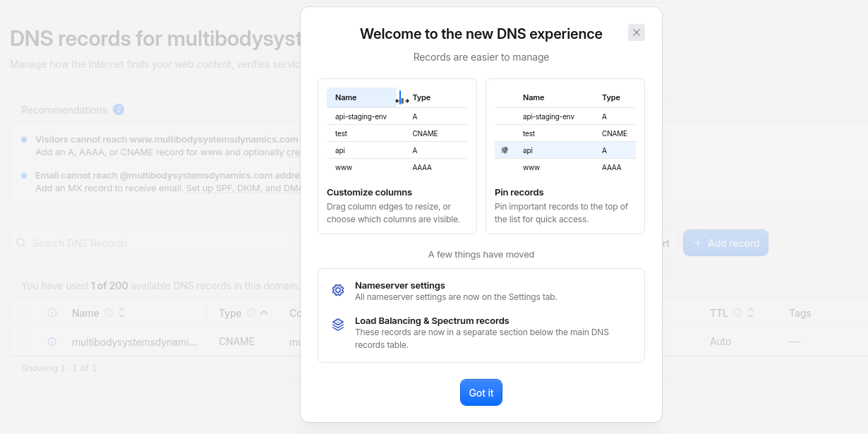The width and height of the screenshot is (868, 434).
Task: Click the Recommendations heading
Action: 64,110
